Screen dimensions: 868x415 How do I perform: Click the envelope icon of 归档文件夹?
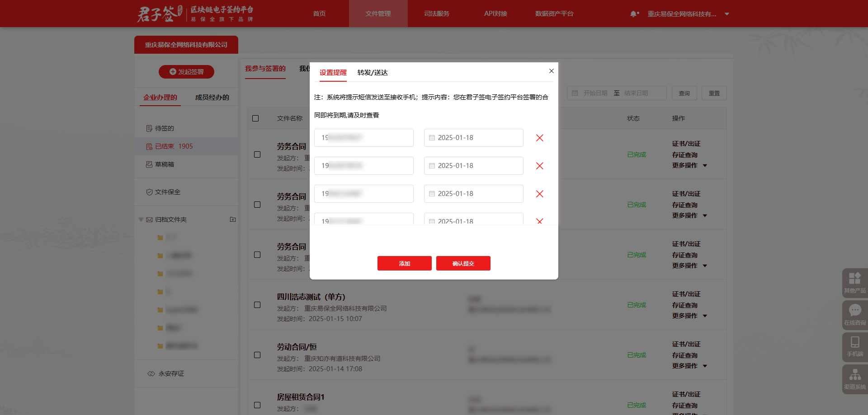click(149, 219)
